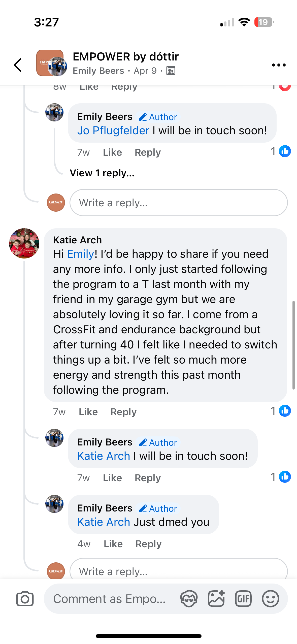Expand View 1 reply thread

coord(102,173)
